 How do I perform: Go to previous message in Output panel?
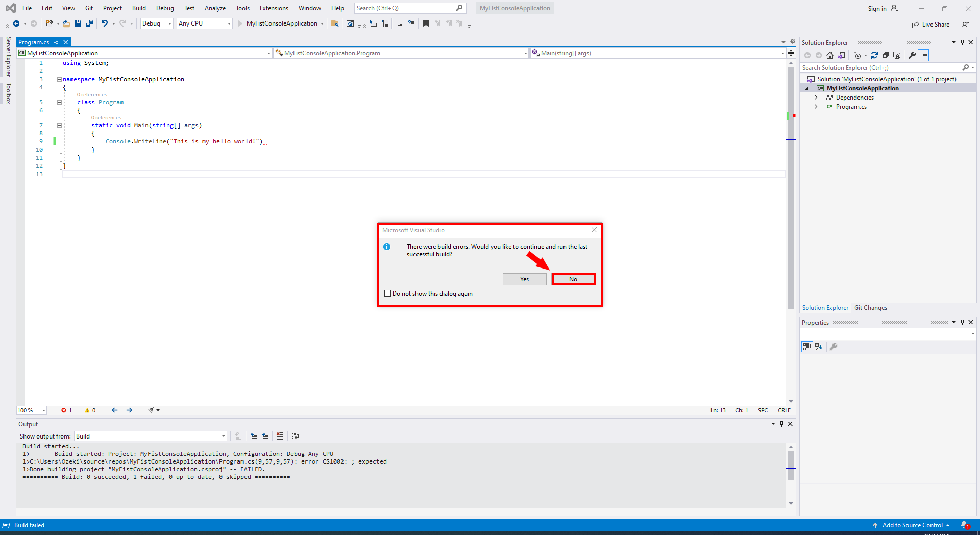coord(254,436)
